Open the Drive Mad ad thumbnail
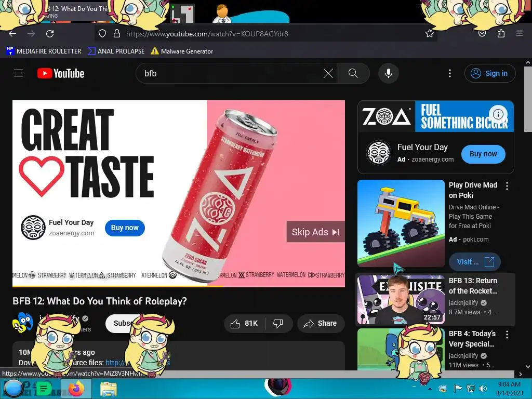532x399 pixels. tap(401, 223)
